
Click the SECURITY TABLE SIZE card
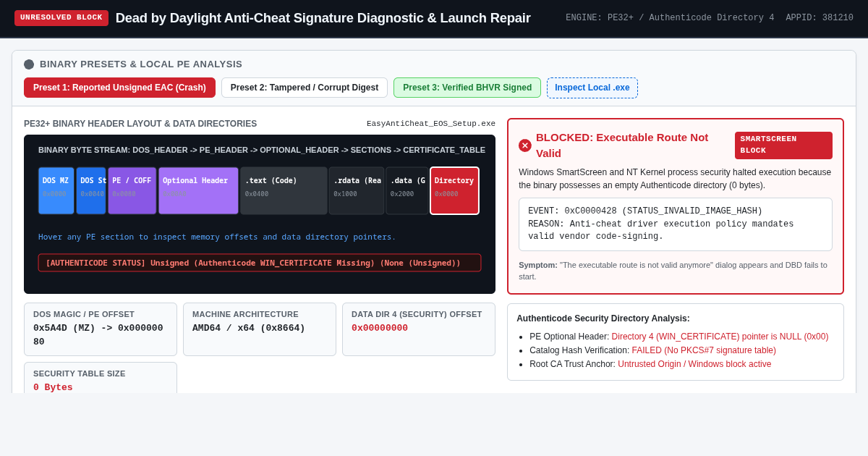point(101,379)
